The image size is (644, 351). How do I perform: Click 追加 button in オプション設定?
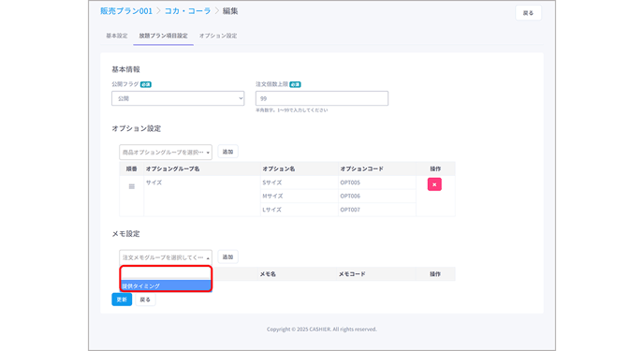click(x=228, y=152)
